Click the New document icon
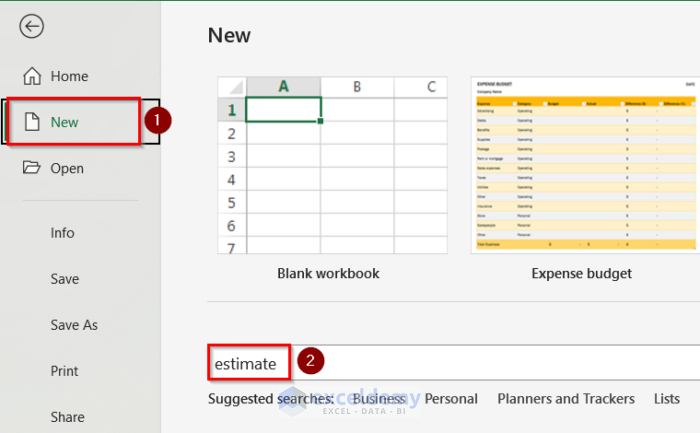The height and width of the screenshot is (433, 700). pos(32,122)
